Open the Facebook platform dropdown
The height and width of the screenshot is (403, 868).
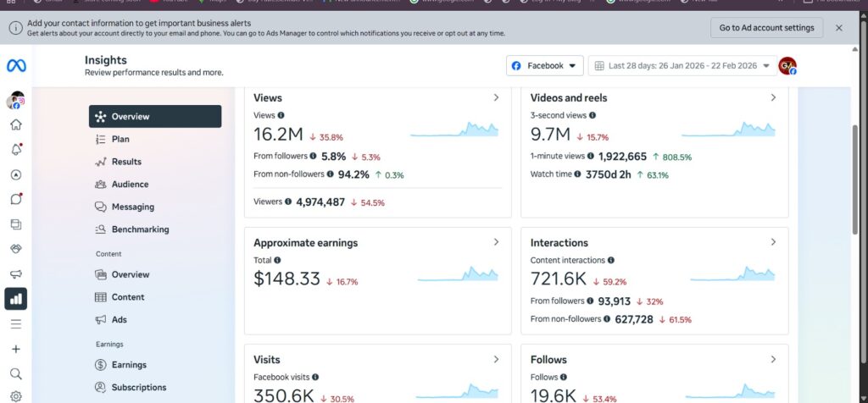pos(545,66)
